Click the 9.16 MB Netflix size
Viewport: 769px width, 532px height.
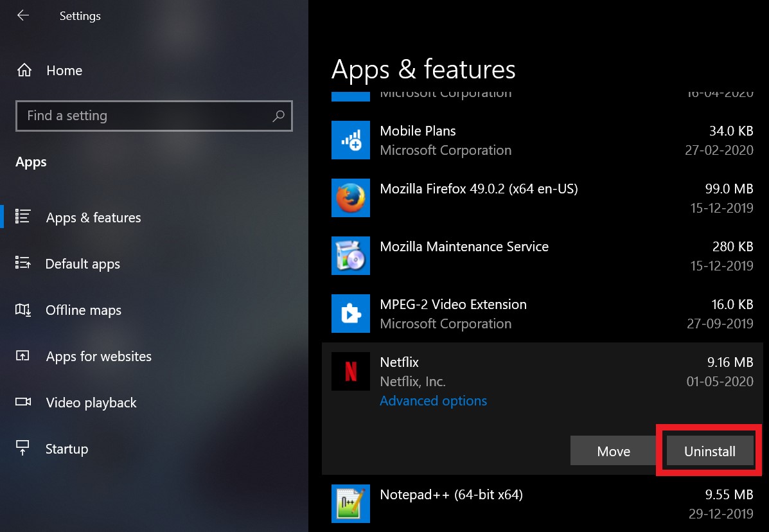(730, 362)
